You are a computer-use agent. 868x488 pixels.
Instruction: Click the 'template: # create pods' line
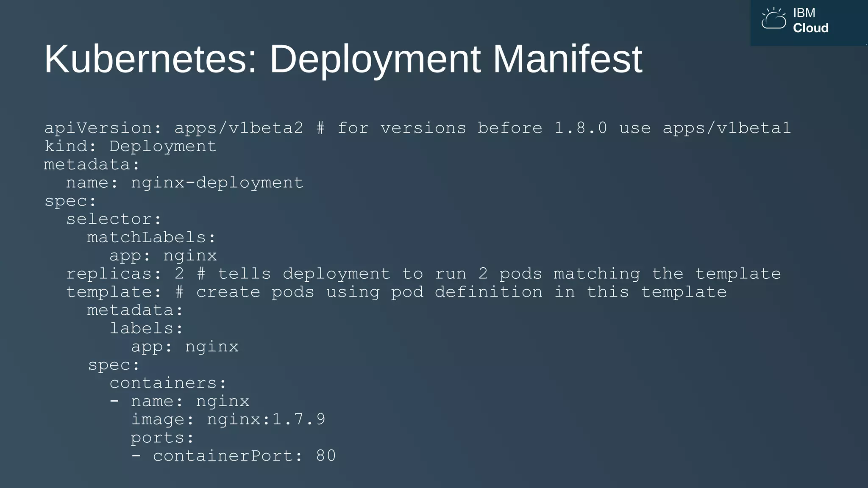click(x=396, y=292)
